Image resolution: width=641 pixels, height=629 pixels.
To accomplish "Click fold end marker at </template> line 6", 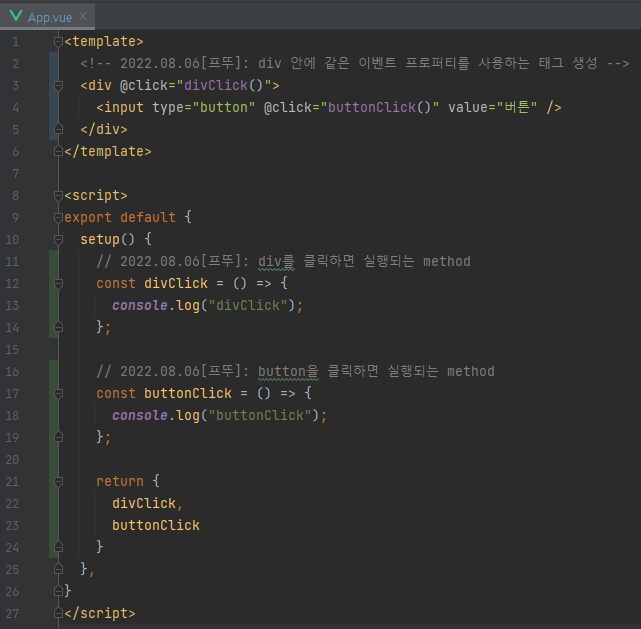I will tap(58, 152).
